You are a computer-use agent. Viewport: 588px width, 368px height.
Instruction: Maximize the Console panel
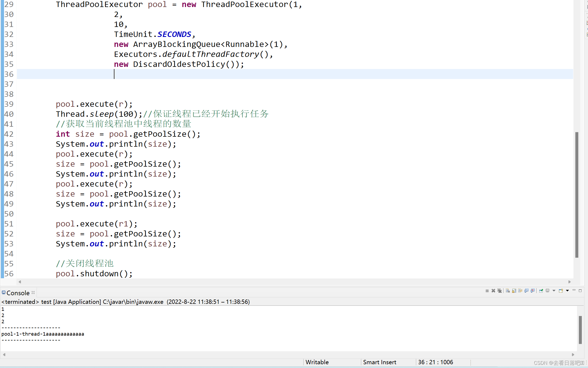pyautogui.click(x=580, y=291)
